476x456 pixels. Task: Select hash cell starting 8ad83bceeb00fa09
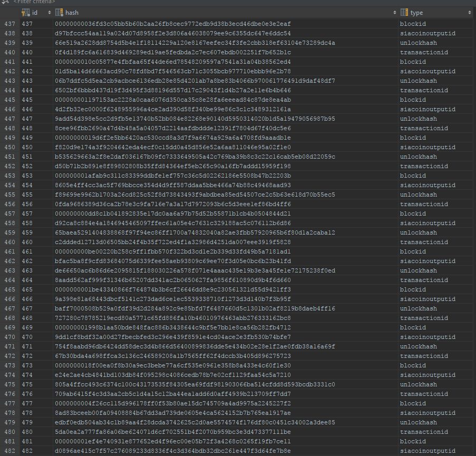click(x=226, y=413)
